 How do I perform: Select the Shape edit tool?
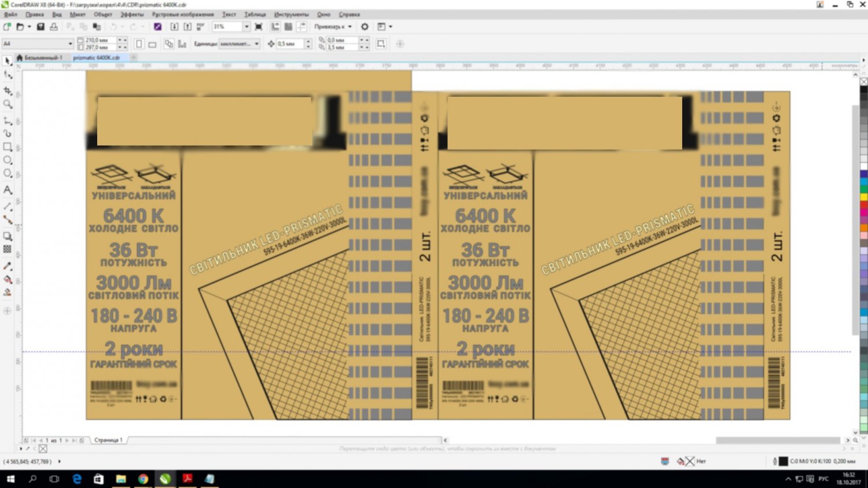(x=8, y=75)
